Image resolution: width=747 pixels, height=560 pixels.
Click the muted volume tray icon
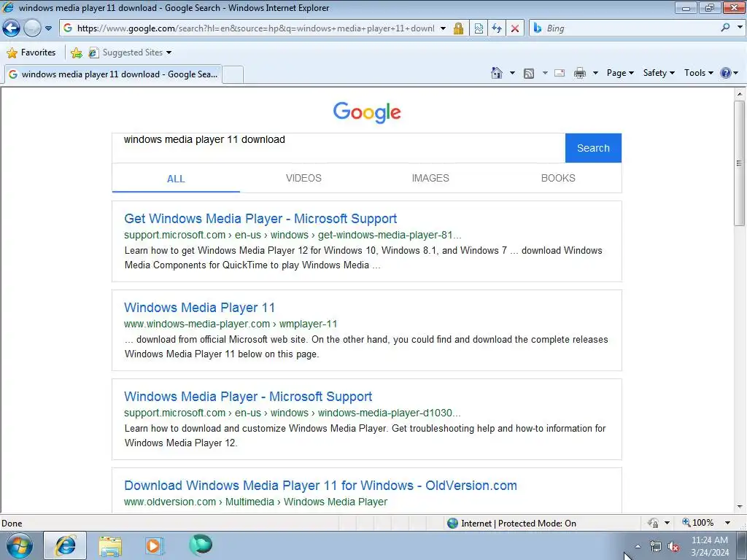673,546
